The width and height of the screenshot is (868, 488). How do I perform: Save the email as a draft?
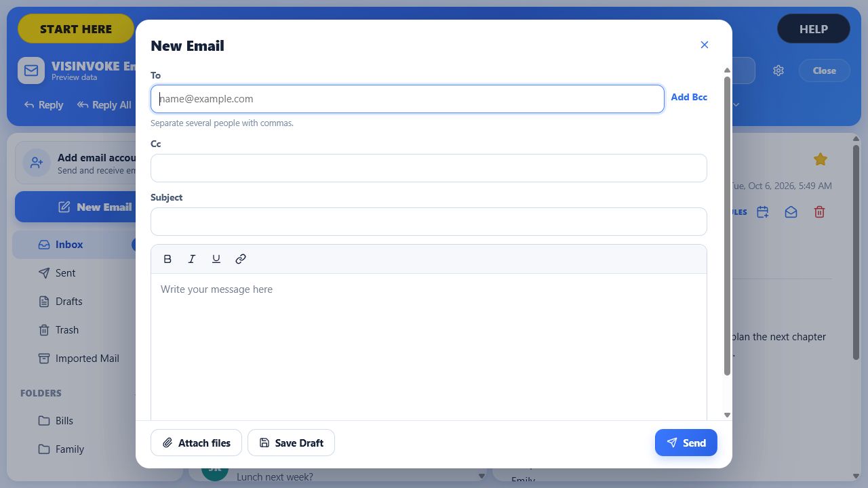291,443
